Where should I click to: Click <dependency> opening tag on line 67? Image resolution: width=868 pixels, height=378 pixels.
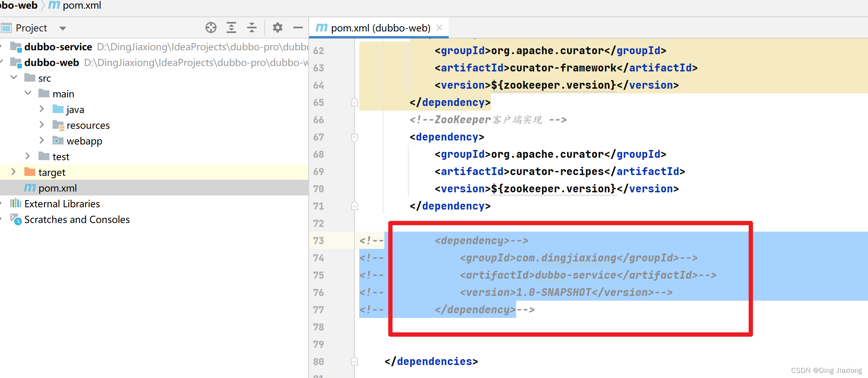[x=447, y=137]
